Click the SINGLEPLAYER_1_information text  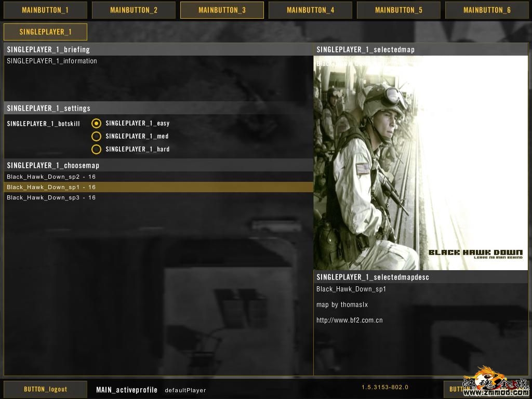coord(52,61)
